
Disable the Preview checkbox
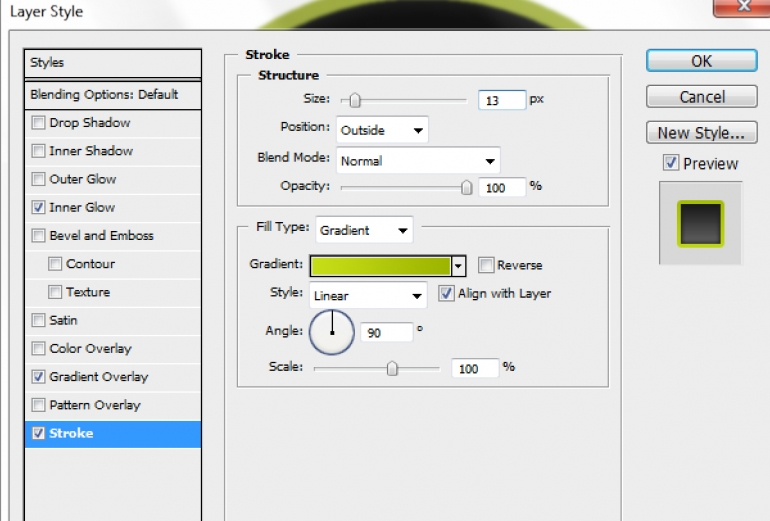(671, 163)
